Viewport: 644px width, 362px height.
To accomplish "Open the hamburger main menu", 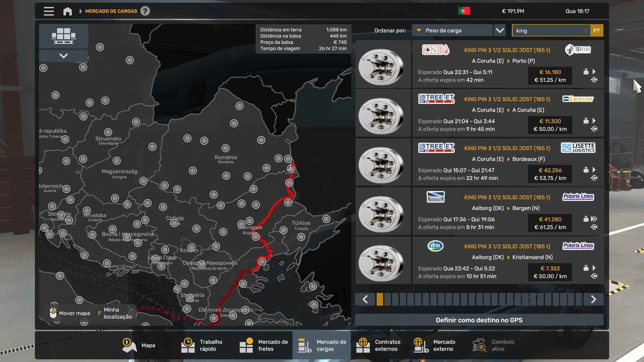I will [49, 11].
